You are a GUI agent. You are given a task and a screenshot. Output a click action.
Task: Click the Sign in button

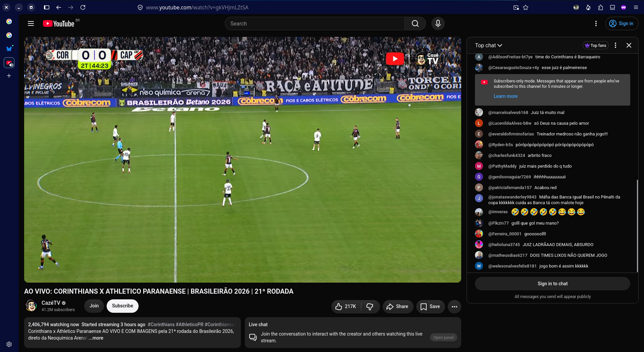(622, 23)
